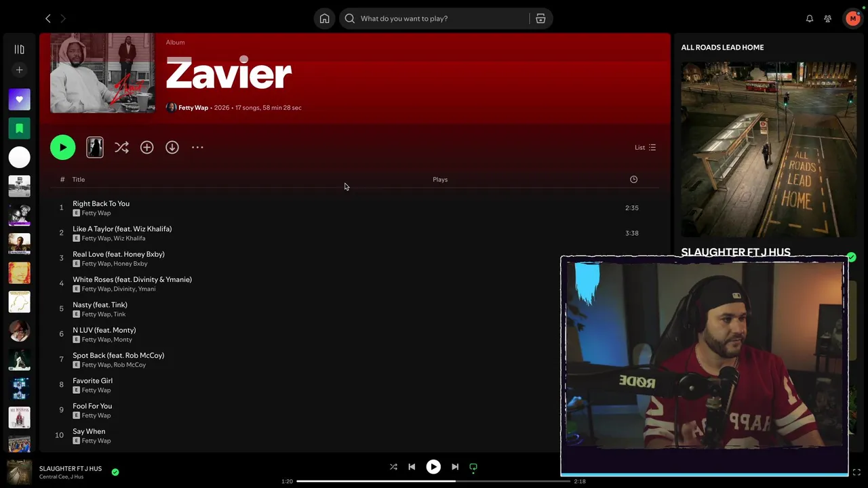Collapse Your Library sidebar icon
The width and height of the screenshot is (868, 488).
pos(19,49)
